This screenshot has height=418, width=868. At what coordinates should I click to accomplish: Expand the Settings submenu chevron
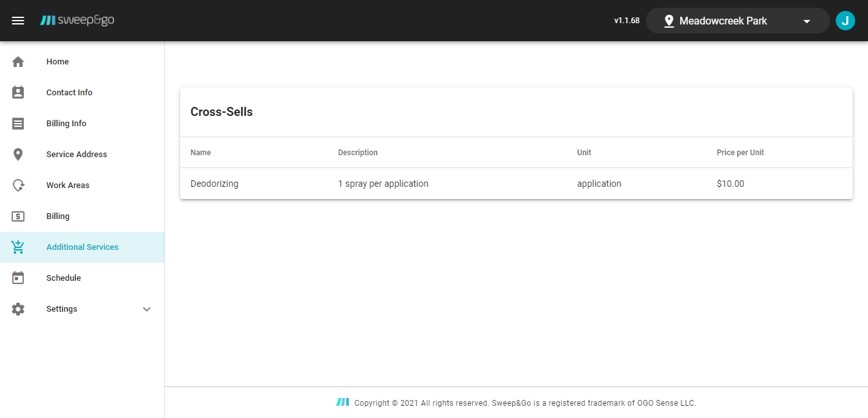click(147, 309)
